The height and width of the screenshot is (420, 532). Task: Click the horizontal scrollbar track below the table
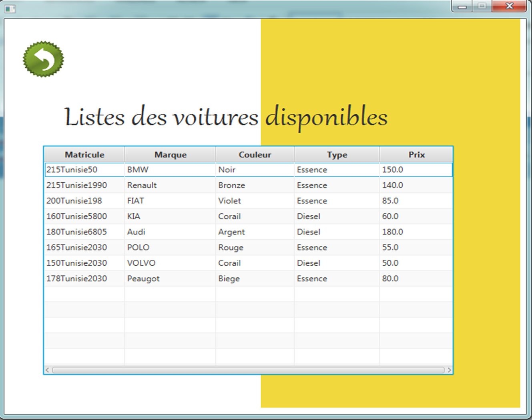coord(248,369)
